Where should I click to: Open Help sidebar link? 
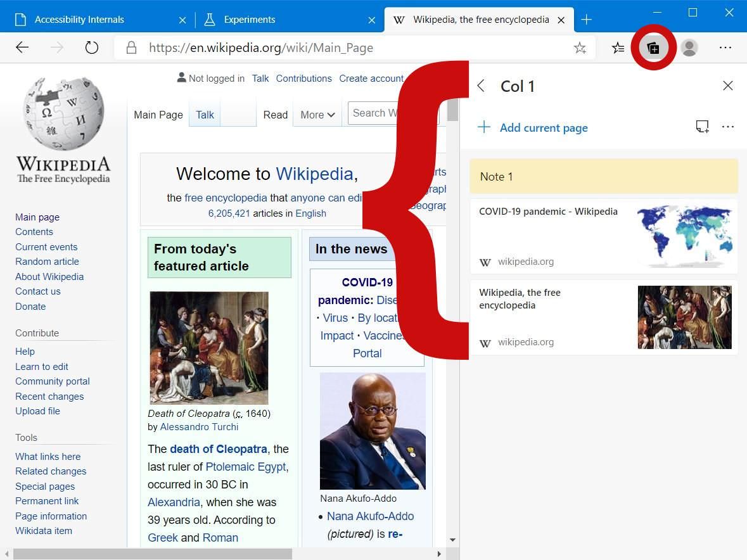click(x=25, y=352)
